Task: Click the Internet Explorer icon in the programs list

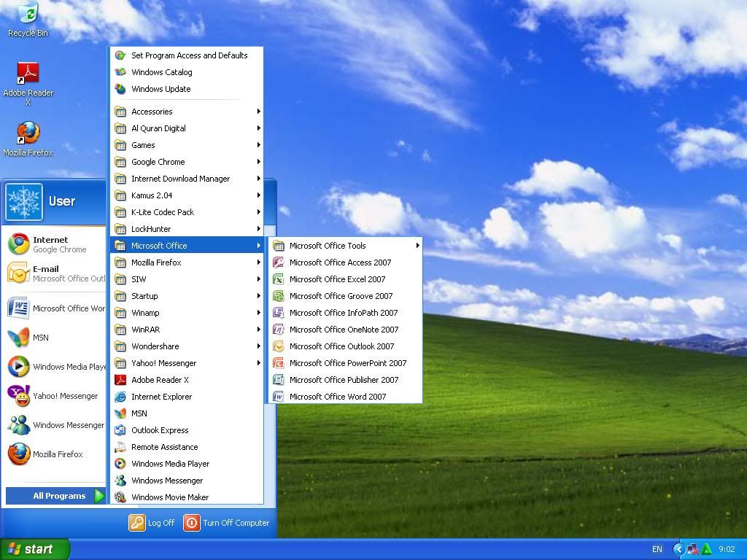Action: pos(120,396)
